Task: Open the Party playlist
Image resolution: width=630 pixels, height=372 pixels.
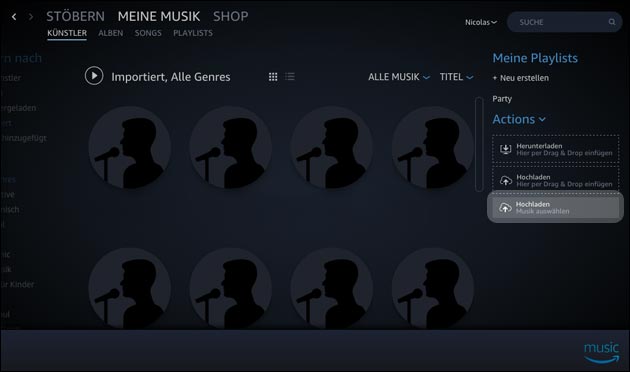Action: tap(502, 99)
